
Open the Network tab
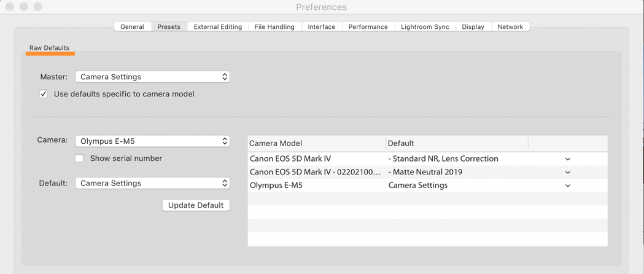[x=510, y=27]
